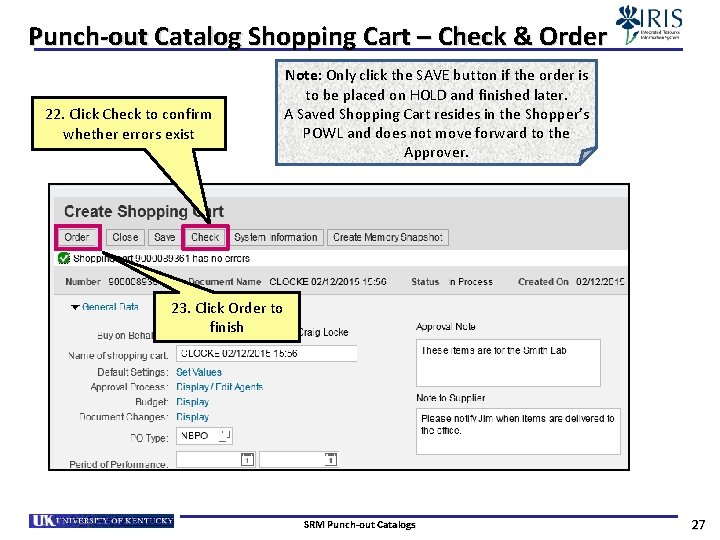
Task: Open the Set Values link
Action: point(199,372)
